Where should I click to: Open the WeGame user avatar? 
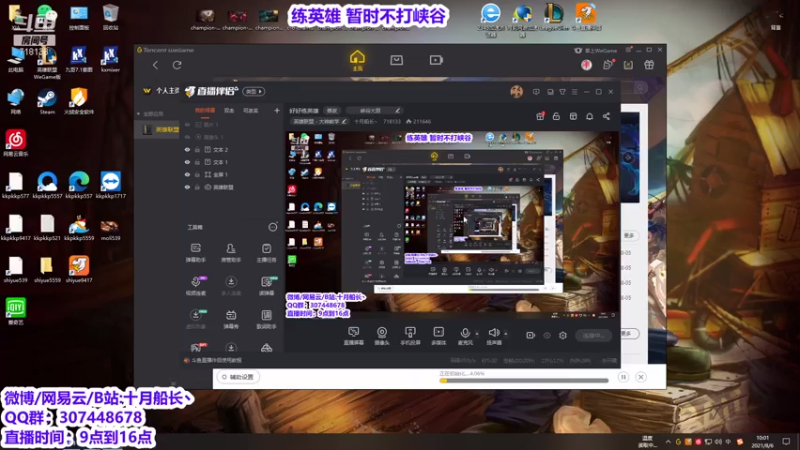tap(586, 65)
